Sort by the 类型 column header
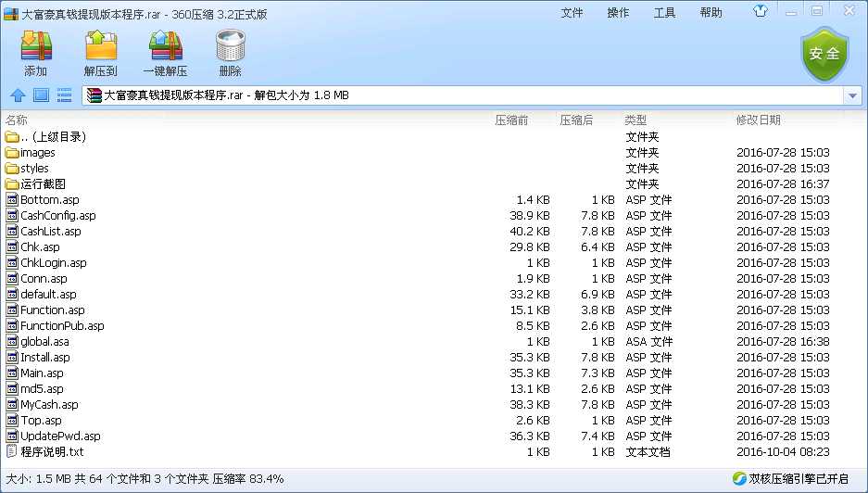This screenshot has height=493, width=868. click(635, 120)
